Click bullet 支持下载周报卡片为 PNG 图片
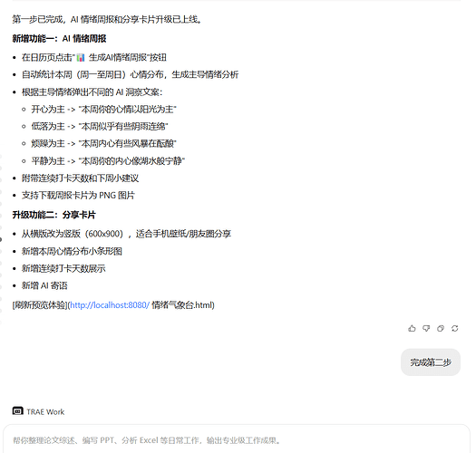Image resolution: width=476 pixels, height=453 pixels. [x=78, y=195]
